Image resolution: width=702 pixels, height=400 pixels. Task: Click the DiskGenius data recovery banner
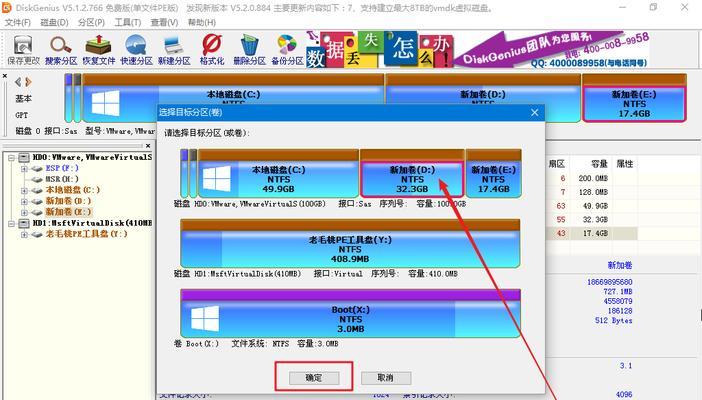point(477,50)
